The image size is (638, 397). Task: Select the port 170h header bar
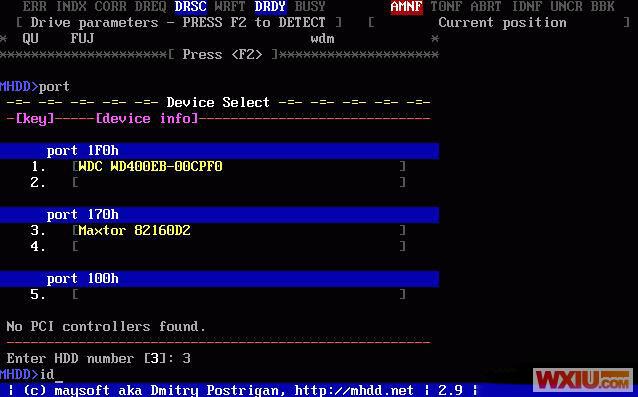point(219,215)
